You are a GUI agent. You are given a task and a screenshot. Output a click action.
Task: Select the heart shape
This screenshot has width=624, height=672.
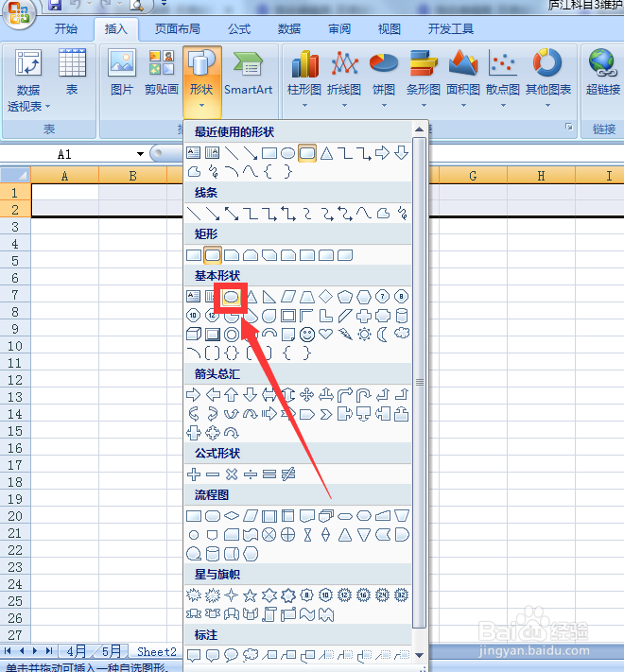click(x=326, y=335)
